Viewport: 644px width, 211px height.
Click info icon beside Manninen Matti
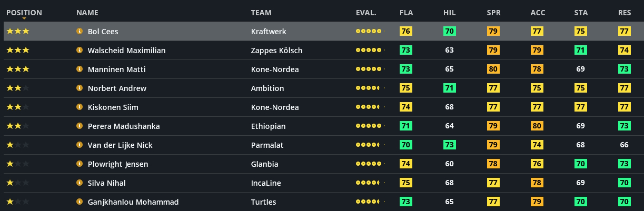80,69
